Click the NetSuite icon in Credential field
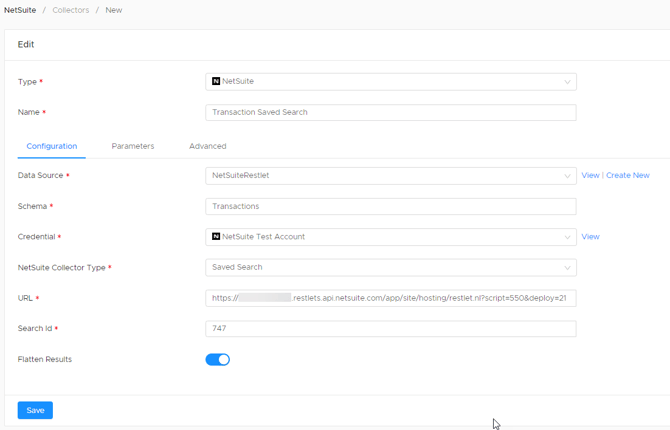 216,236
